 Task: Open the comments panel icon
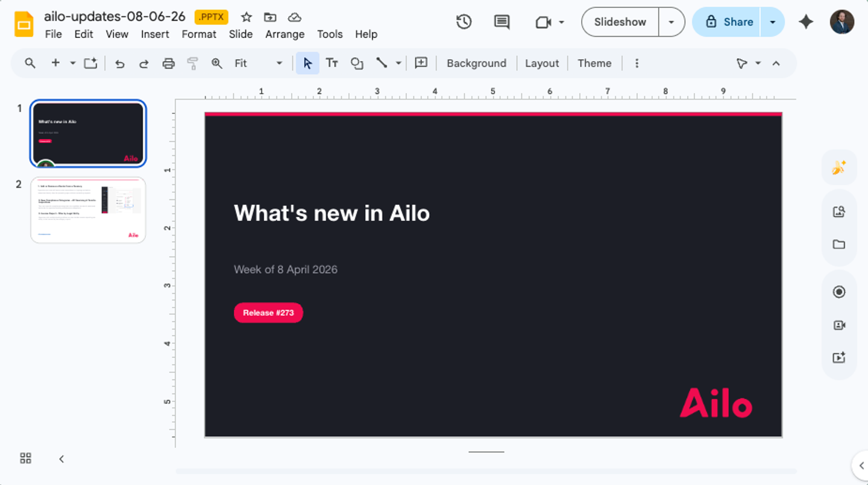[502, 22]
